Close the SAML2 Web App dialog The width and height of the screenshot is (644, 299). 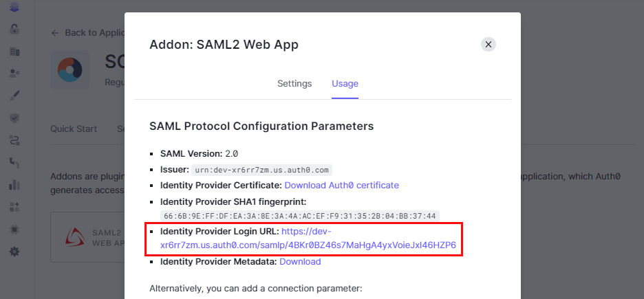(x=489, y=44)
